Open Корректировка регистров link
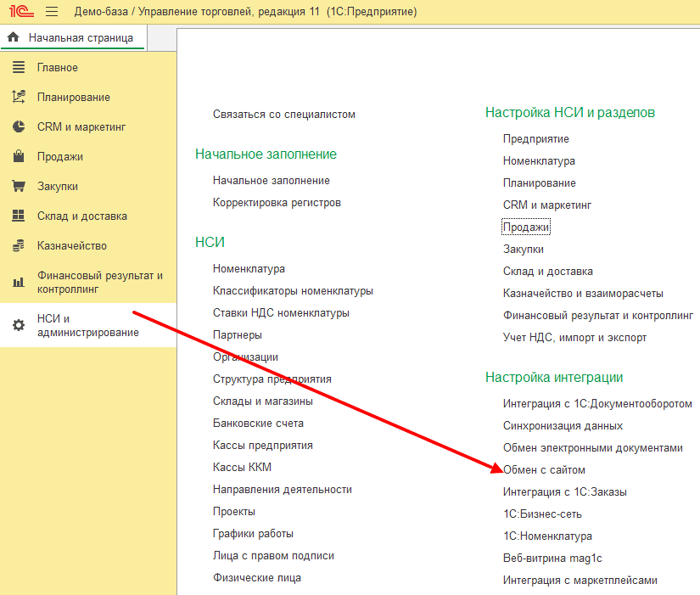 [277, 203]
